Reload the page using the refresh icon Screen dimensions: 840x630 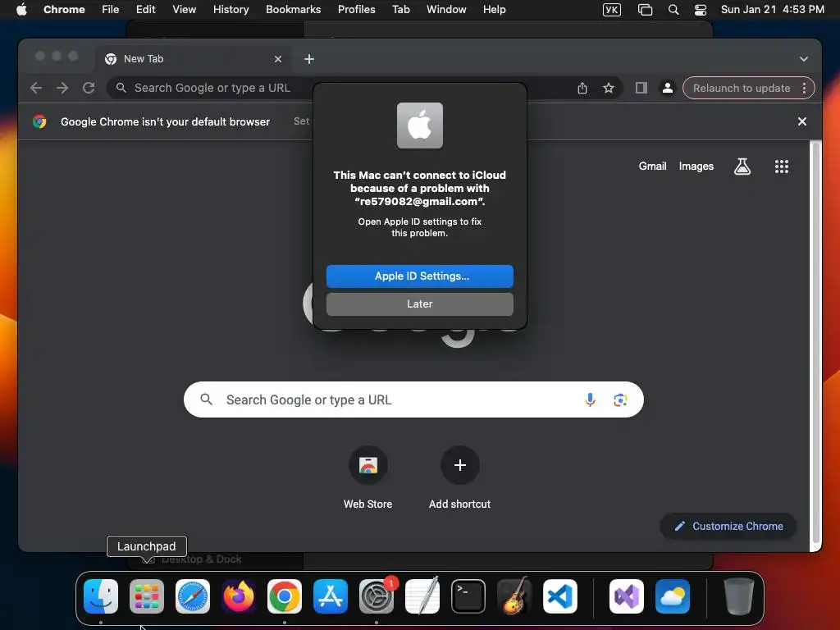[x=89, y=88]
